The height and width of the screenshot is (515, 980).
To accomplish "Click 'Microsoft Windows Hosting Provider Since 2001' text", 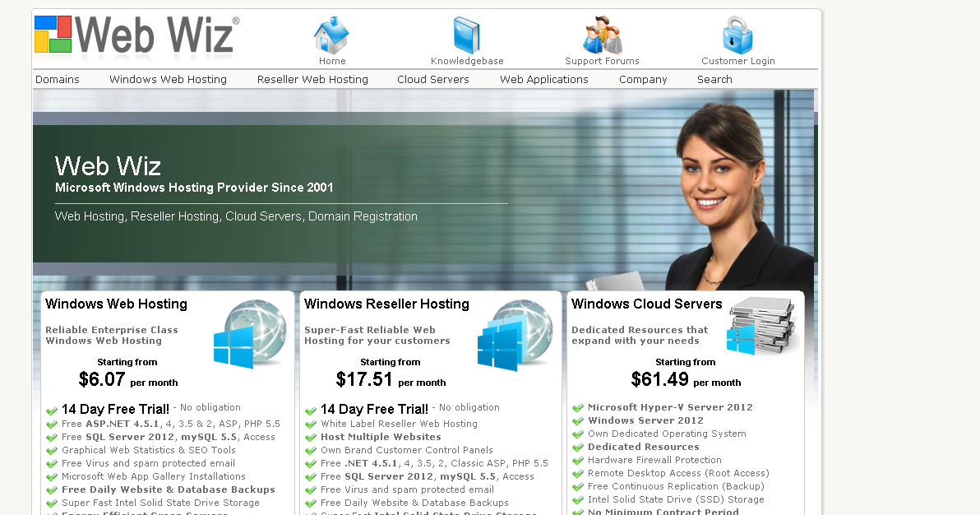I will 194,188.
